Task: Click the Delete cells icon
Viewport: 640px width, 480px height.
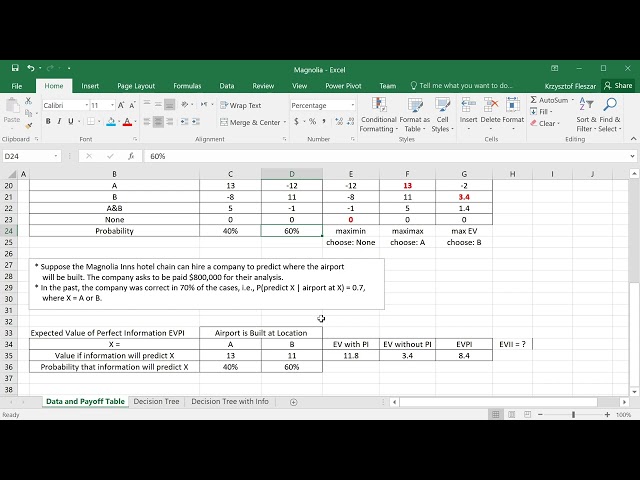Action: [491, 115]
